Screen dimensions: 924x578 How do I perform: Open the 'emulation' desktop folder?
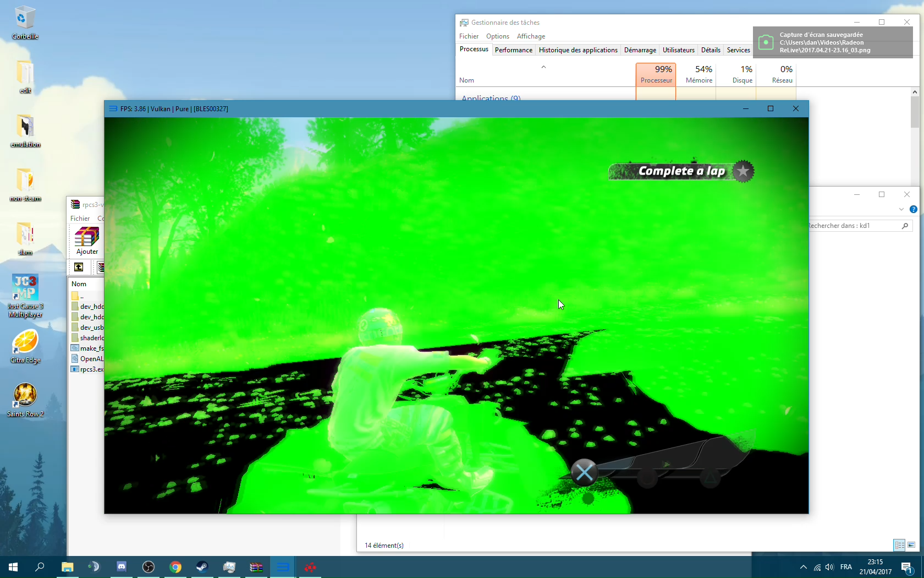click(25, 130)
